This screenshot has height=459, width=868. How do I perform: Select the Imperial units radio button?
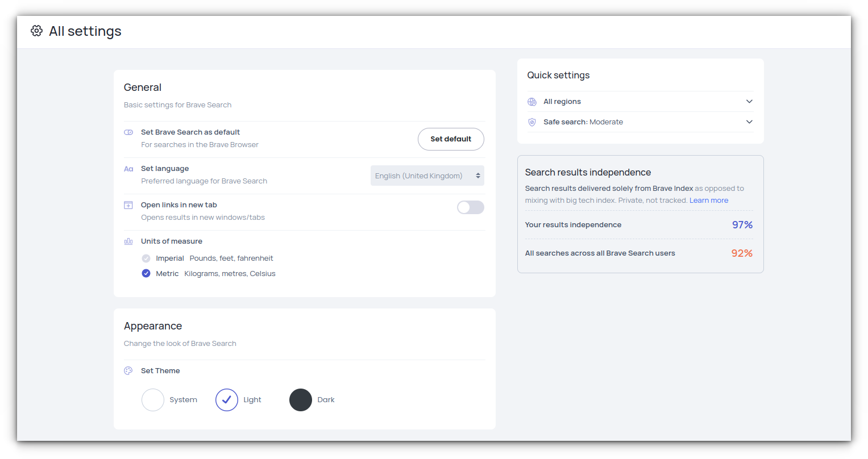[x=146, y=258]
